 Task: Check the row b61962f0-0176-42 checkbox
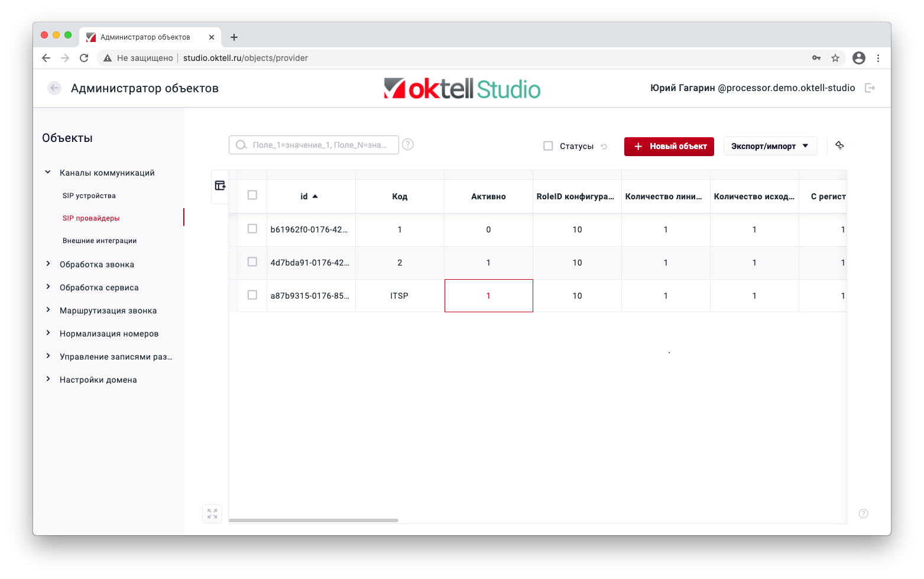click(252, 228)
